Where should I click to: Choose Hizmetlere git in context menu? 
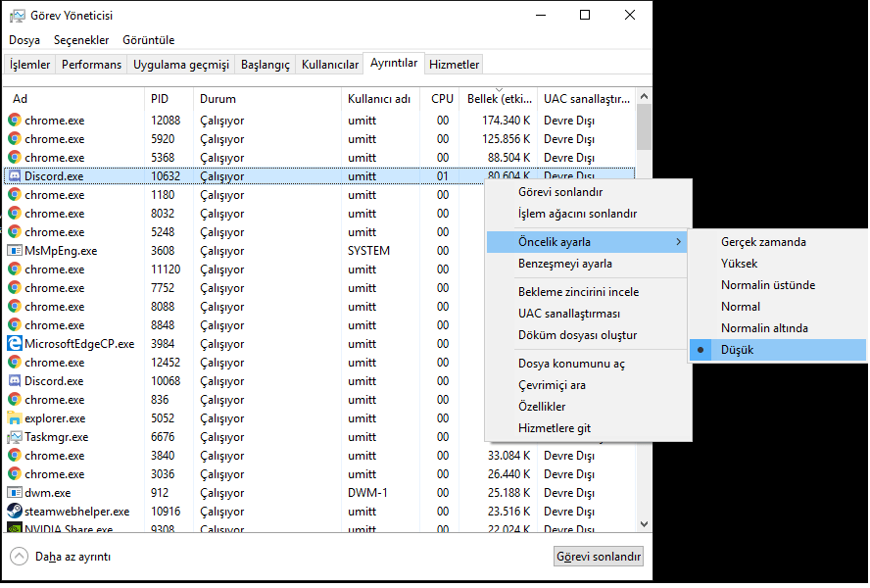pyautogui.click(x=588, y=428)
